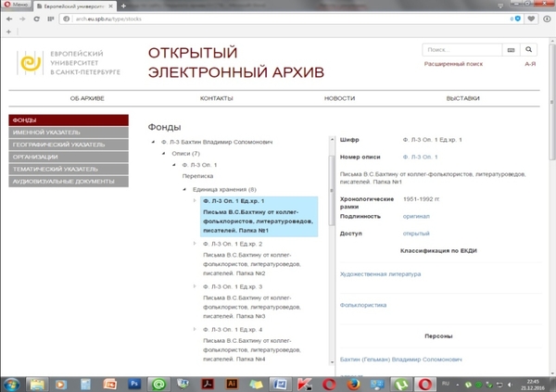Collapse the Ф. Л-3 Бахтин Владимир Соломонович node

click(152, 143)
